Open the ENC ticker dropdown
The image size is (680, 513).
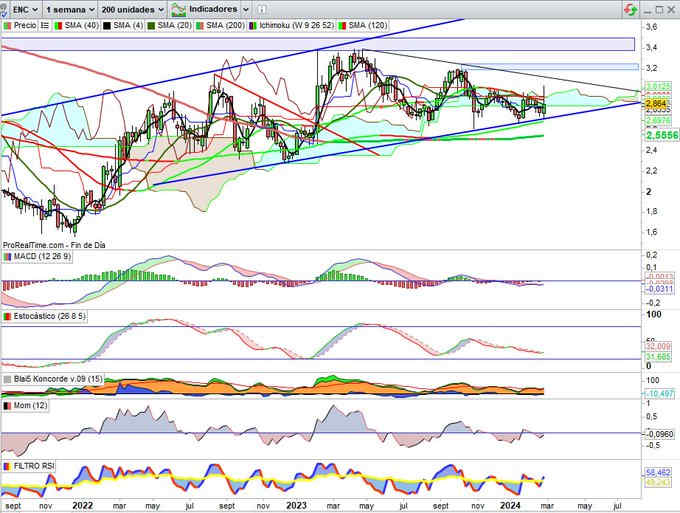coord(20,8)
